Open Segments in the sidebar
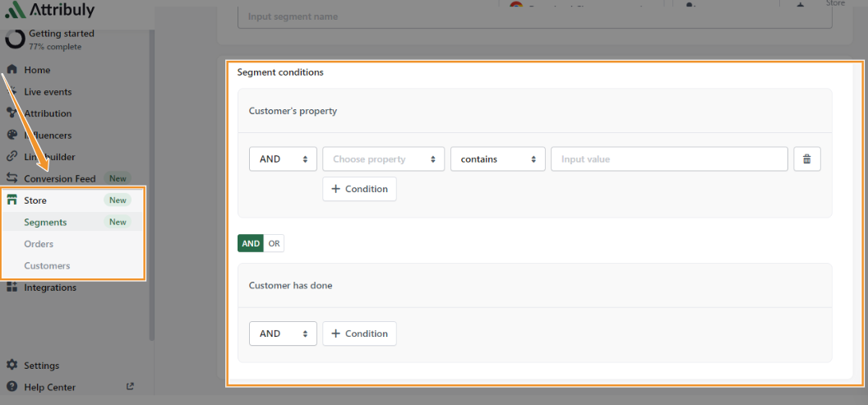Viewport: 868px width, 405px height. coord(46,222)
